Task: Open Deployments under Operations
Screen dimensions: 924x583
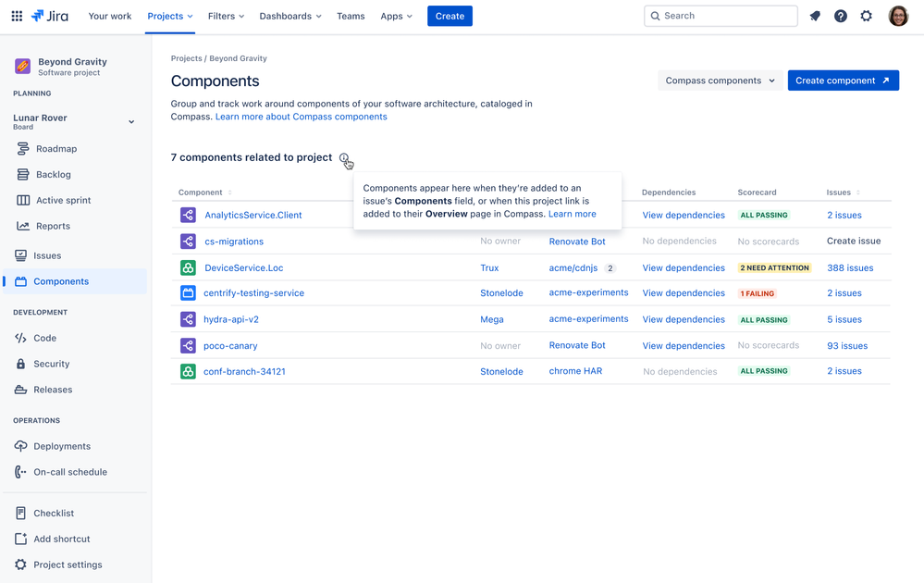Action: pyautogui.click(x=55, y=446)
